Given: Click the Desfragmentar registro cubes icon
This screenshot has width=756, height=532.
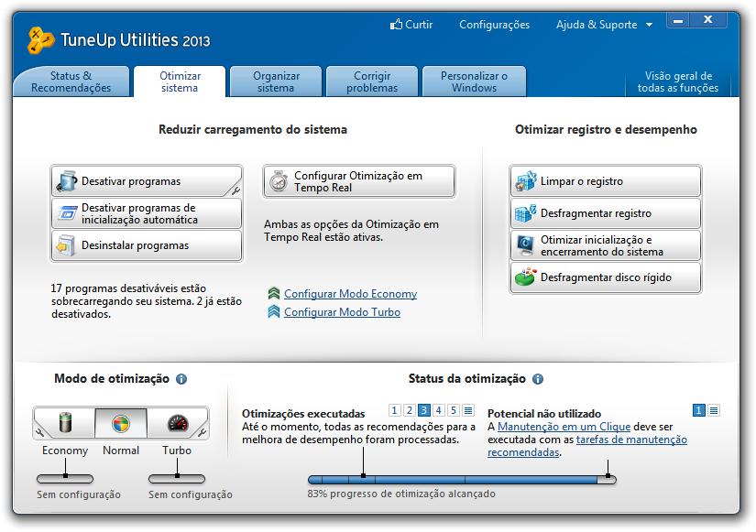Looking at the screenshot, I should coord(526,213).
